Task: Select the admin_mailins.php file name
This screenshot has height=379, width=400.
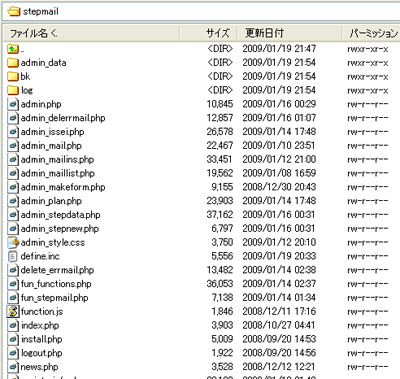Action: click(x=57, y=160)
